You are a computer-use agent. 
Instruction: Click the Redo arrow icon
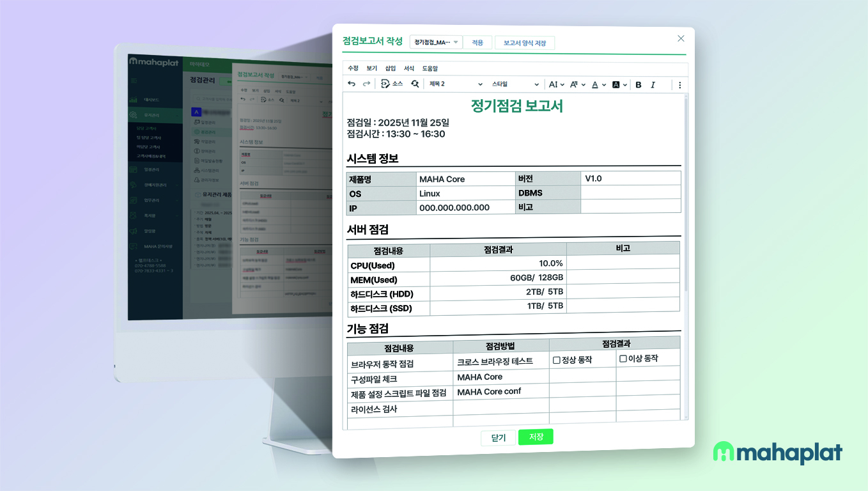pyautogui.click(x=366, y=84)
